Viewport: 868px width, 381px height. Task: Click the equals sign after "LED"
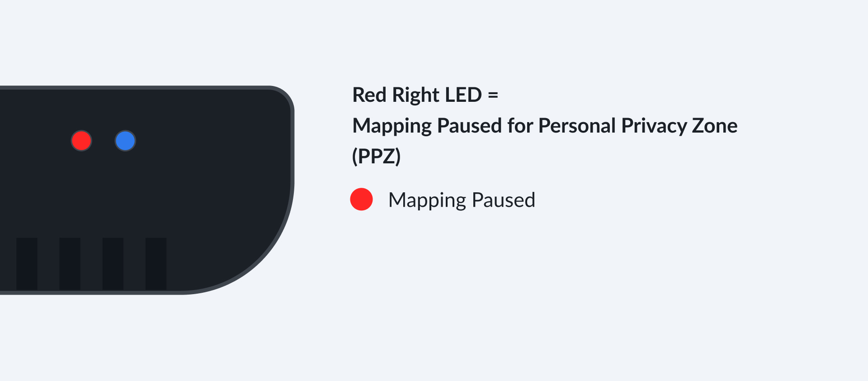pos(493,95)
